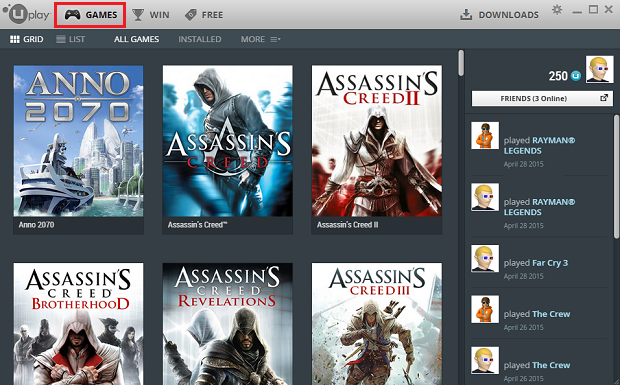Click the Anno 2070 title label
The height and width of the screenshot is (385, 620).
click(36, 225)
